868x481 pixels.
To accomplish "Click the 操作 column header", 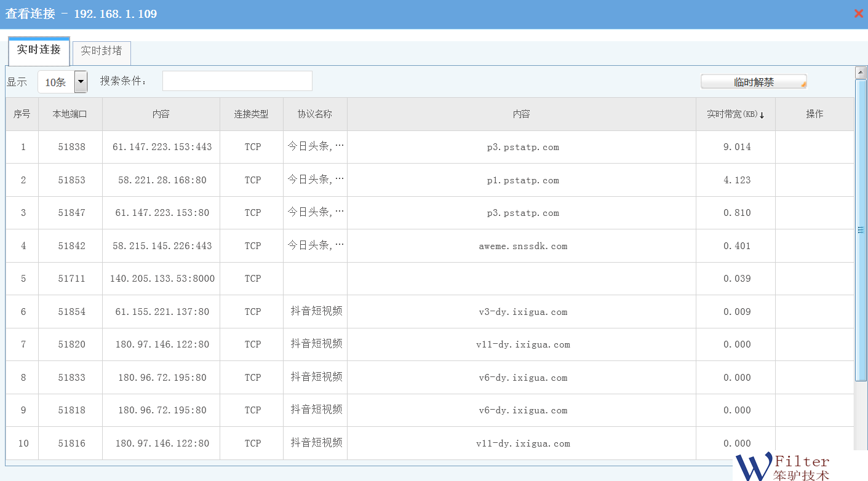I will tap(814, 114).
